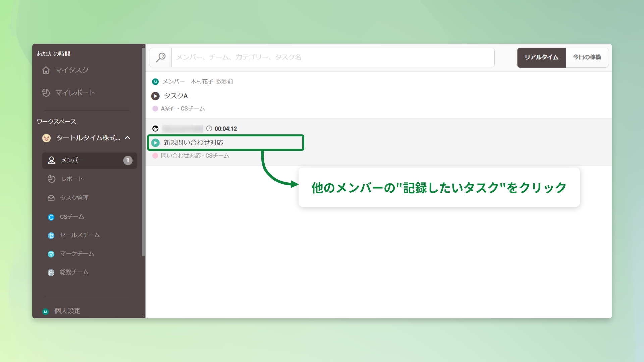
Task: Click the セールスチーム icon
Action: pos(51,235)
